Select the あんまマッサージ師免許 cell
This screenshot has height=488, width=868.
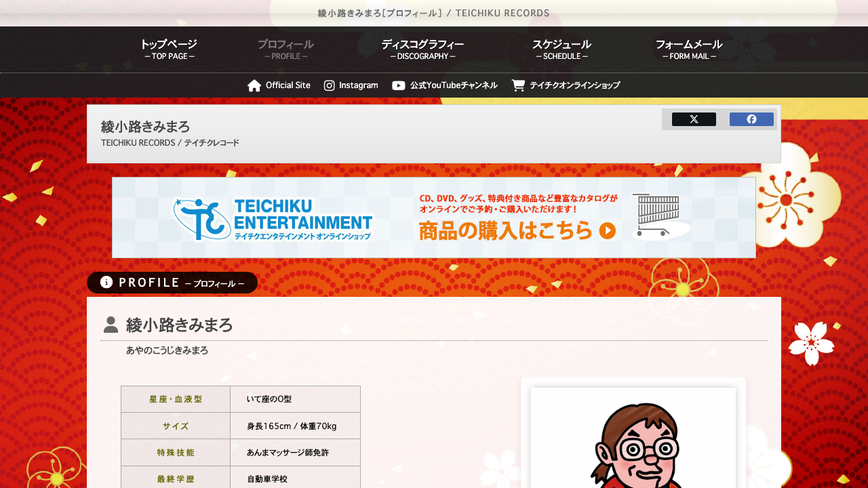[296, 452]
